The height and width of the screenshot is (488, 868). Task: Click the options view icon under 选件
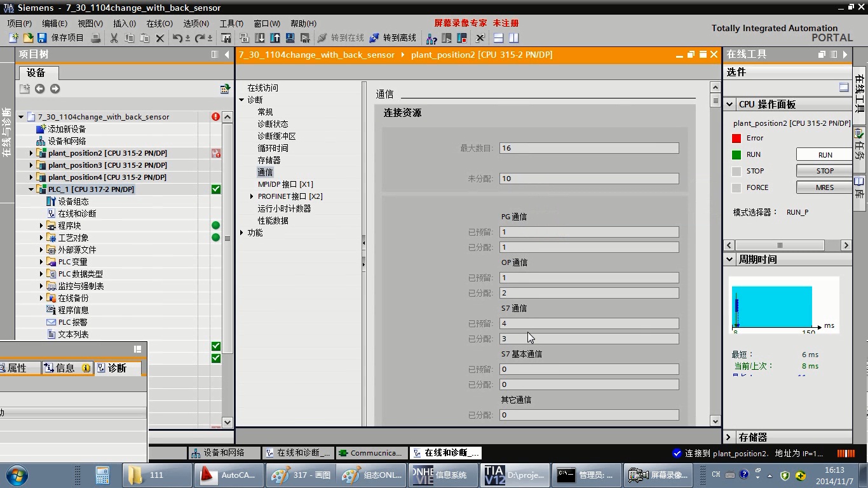click(x=844, y=88)
